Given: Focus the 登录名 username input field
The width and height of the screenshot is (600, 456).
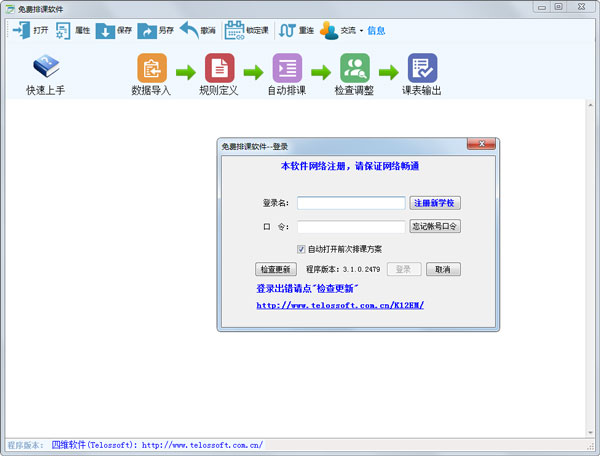Looking at the screenshot, I should click(x=351, y=203).
